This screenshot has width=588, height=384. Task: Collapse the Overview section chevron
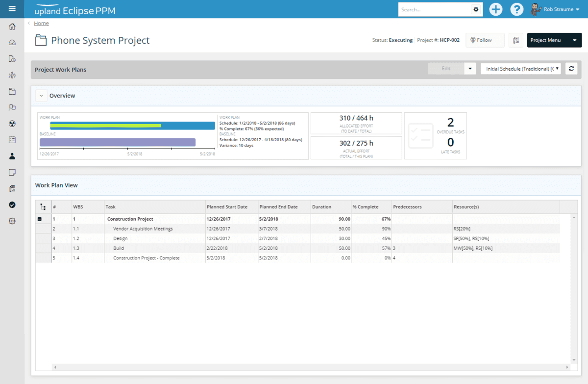tap(41, 95)
